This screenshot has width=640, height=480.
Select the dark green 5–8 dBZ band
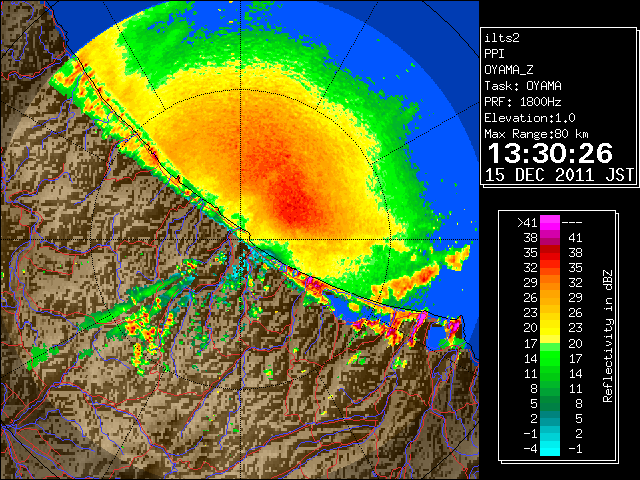coord(550,404)
